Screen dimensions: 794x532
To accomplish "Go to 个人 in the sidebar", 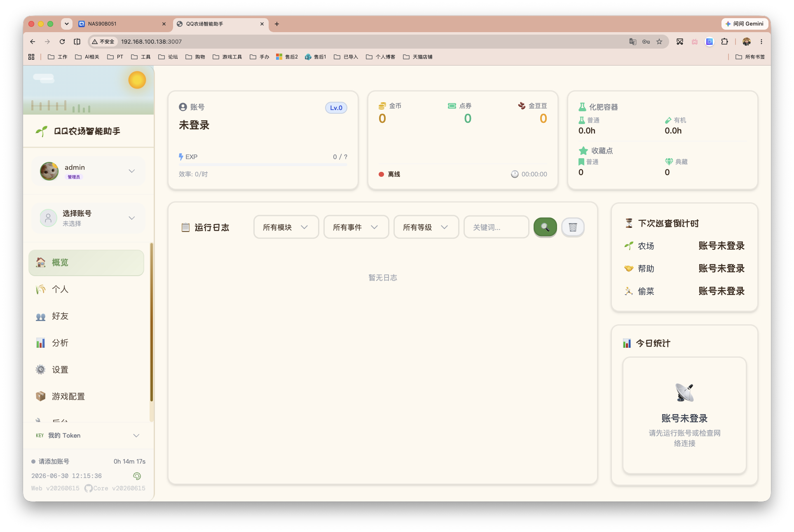I will click(x=86, y=289).
